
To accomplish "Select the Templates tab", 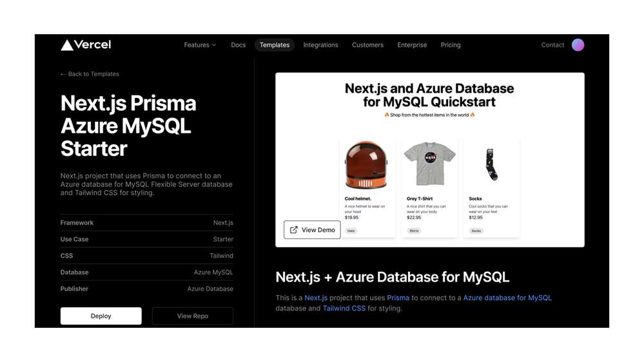I will coord(275,44).
